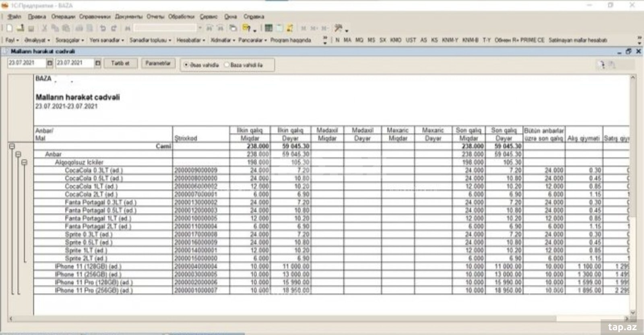This screenshot has height=335, width=644.
Task: Open the 'Сервис' menu
Action: point(208,17)
